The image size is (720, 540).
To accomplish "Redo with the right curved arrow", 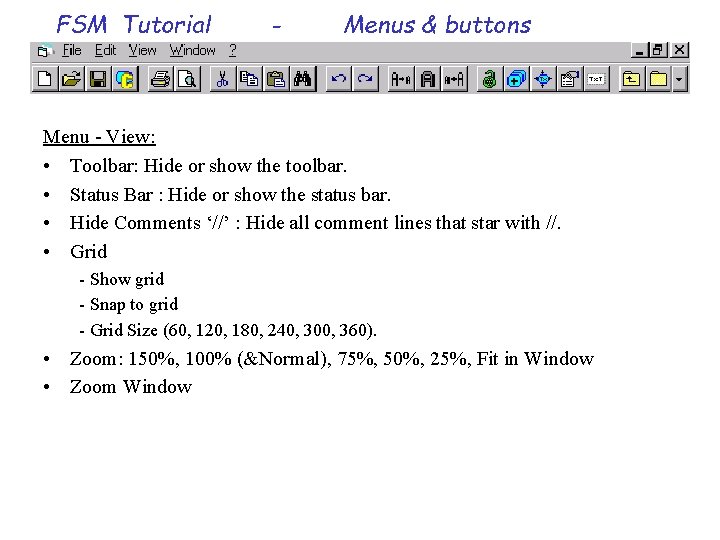I will [366, 79].
